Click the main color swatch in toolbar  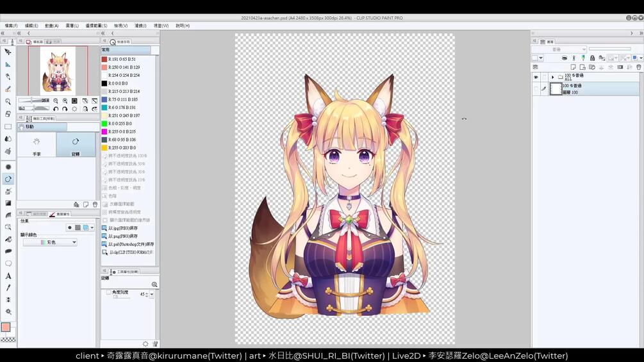[6, 327]
